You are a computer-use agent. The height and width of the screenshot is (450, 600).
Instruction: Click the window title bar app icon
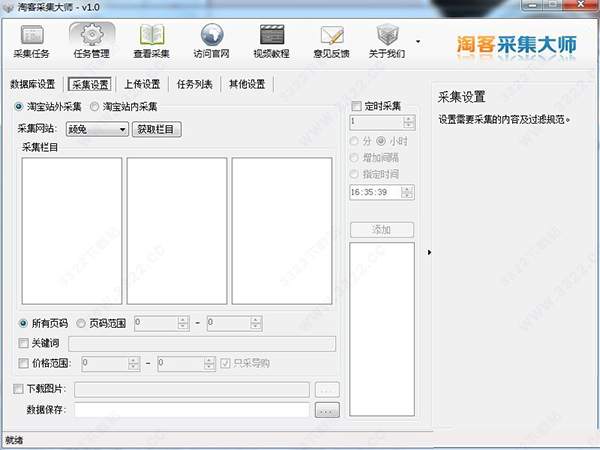tap(8, 7)
